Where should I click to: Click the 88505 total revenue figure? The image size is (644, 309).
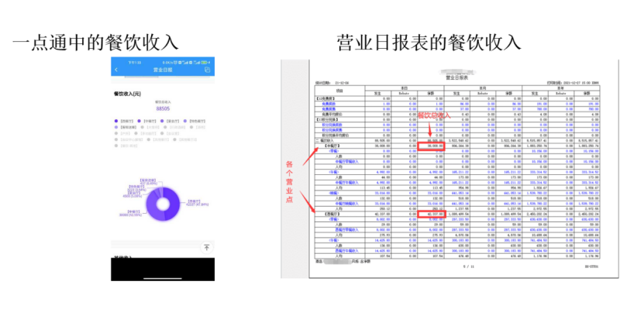tap(163, 108)
